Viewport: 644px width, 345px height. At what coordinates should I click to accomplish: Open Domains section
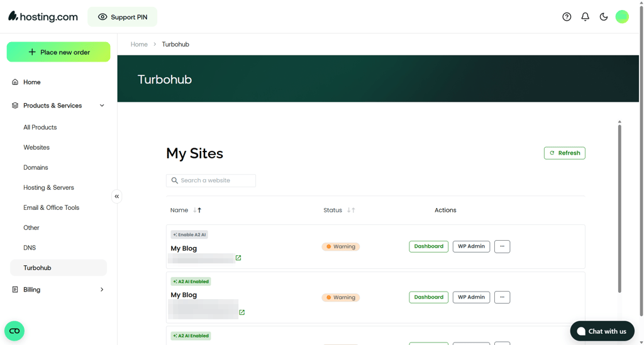tap(36, 167)
